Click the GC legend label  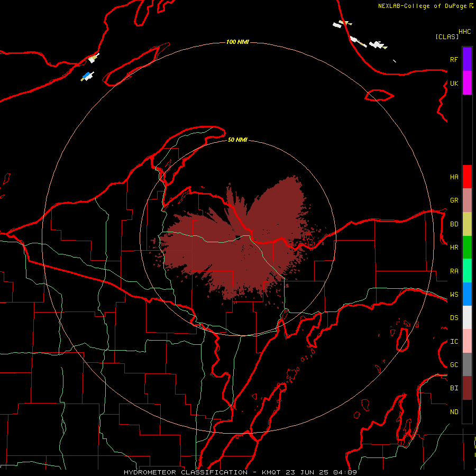(x=454, y=365)
